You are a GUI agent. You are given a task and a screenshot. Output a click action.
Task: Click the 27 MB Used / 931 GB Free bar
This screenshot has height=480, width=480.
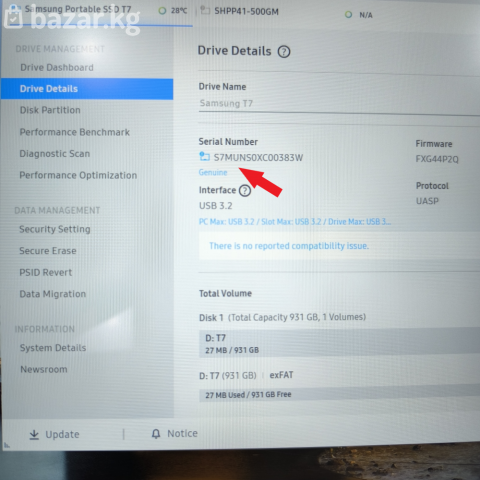339,394
